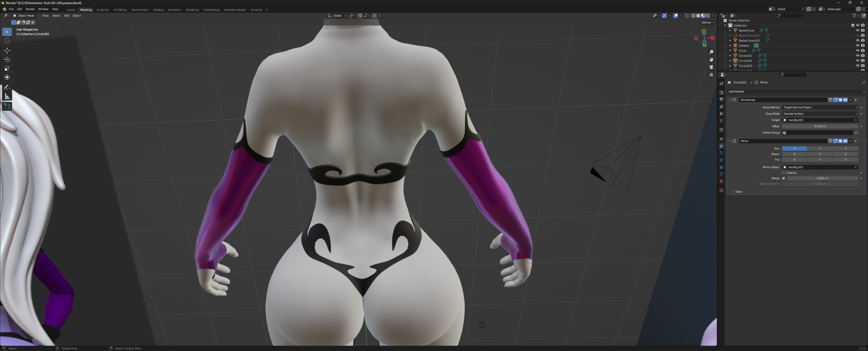Clear Shrinkwrap Target transfig.001
This screenshot has height=351, width=868.
(x=855, y=120)
